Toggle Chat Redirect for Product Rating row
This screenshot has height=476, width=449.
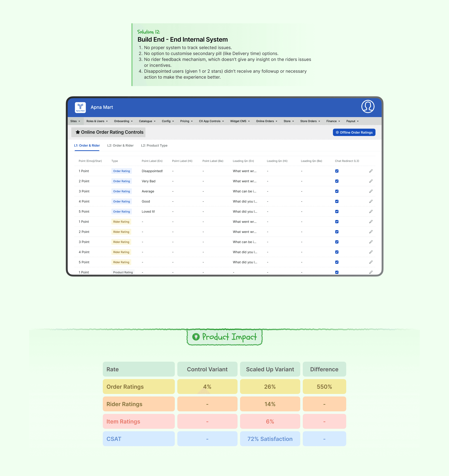[337, 272]
